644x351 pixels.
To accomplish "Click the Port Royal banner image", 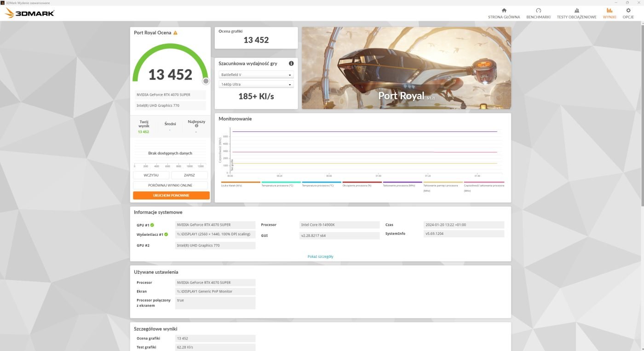I will click(406, 68).
